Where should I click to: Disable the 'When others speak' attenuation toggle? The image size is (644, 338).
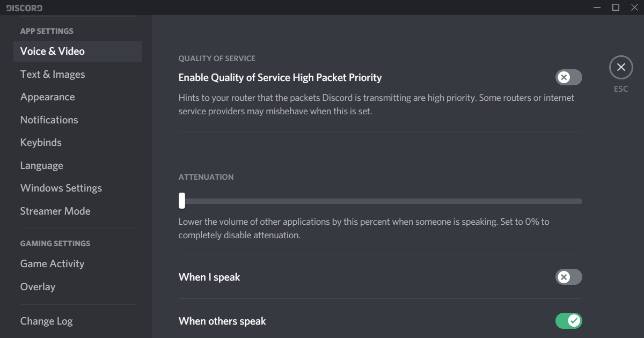[x=569, y=321]
